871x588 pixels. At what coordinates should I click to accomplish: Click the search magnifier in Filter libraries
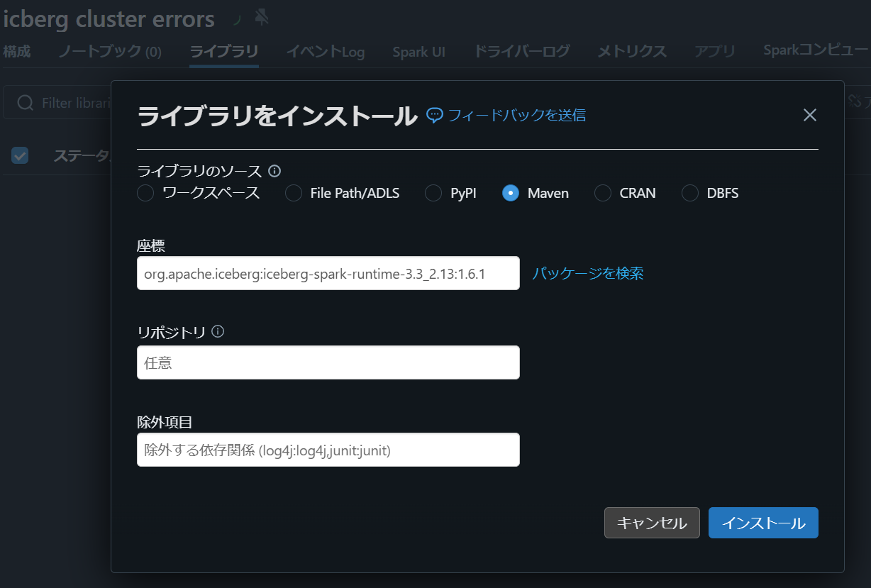(26, 103)
